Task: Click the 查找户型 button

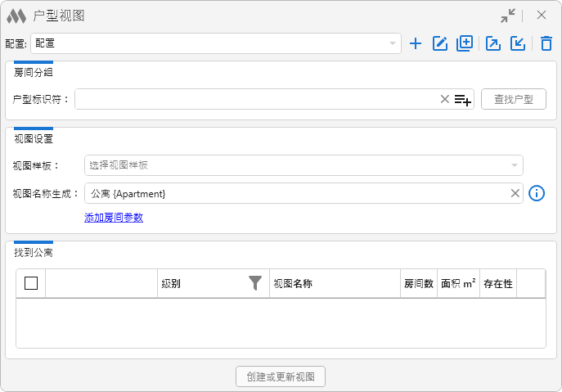Action: pyautogui.click(x=514, y=99)
